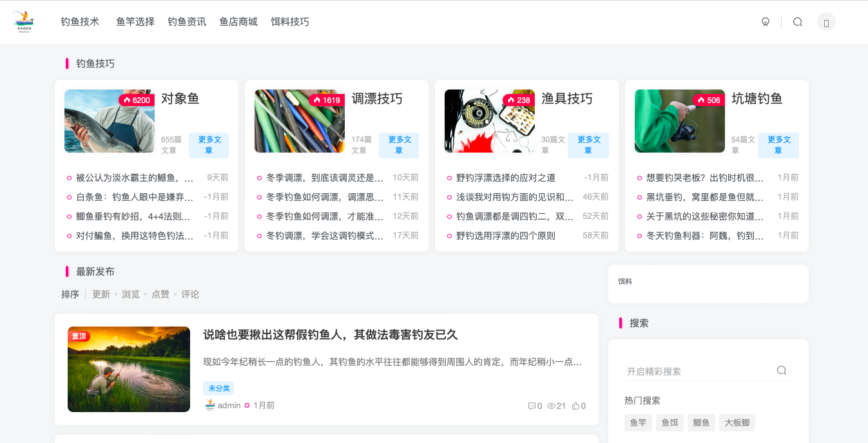Select the 鲫鱼 hot search tag
The height and width of the screenshot is (443, 868).
coord(701,422)
